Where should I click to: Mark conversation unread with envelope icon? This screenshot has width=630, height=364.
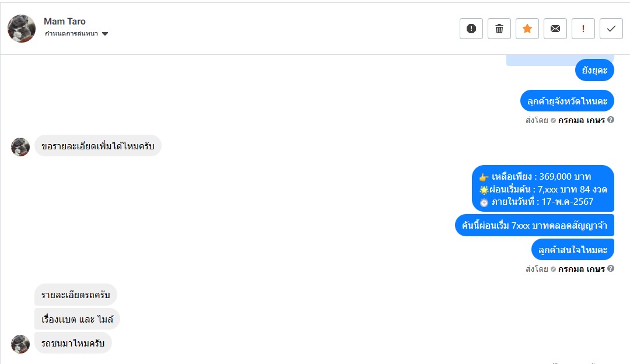(x=555, y=29)
